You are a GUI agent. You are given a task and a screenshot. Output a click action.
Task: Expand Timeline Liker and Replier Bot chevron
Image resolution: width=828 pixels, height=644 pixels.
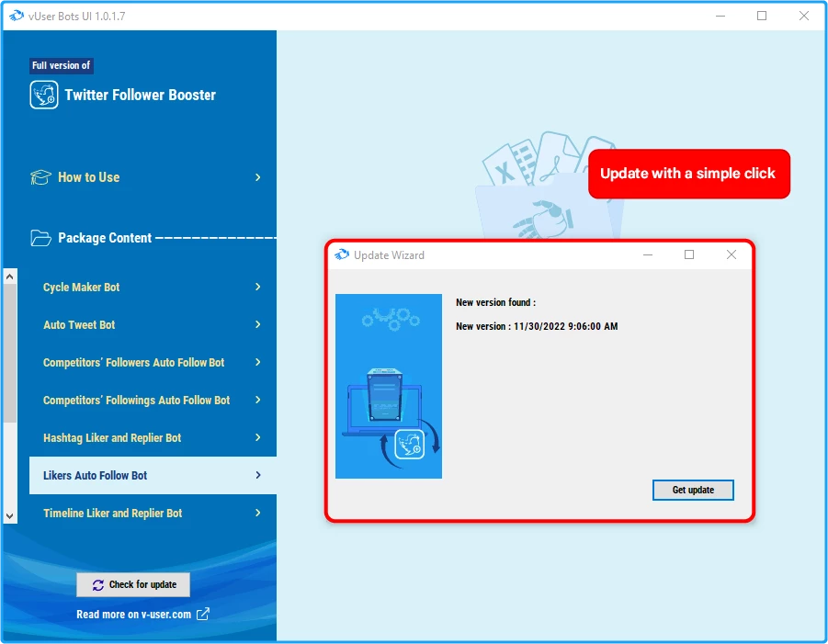point(257,513)
